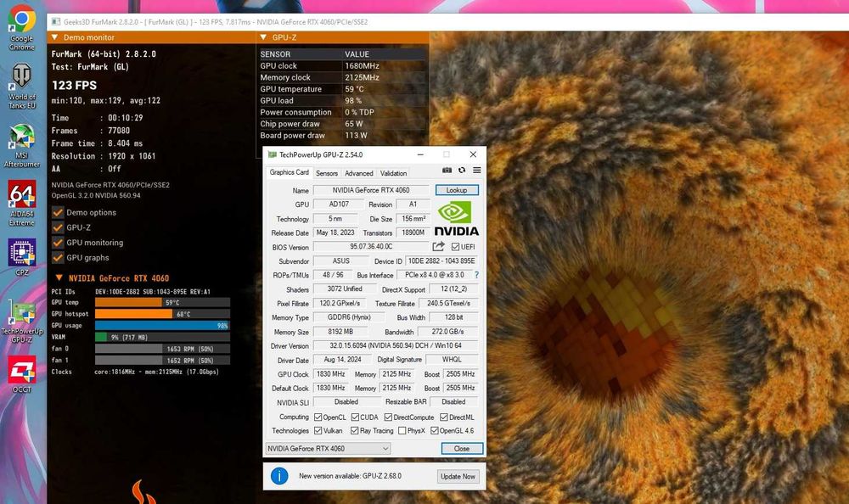
Task: Open TechPowerUp GPU-Z desktop shortcut
Action: 22,322
